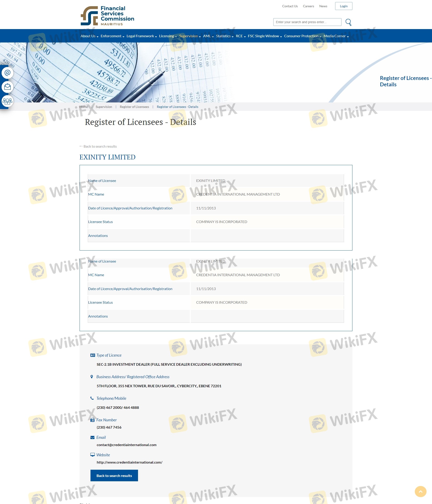
Task: Click the @ email sidebar icon
Action: [x=8, y=73]
